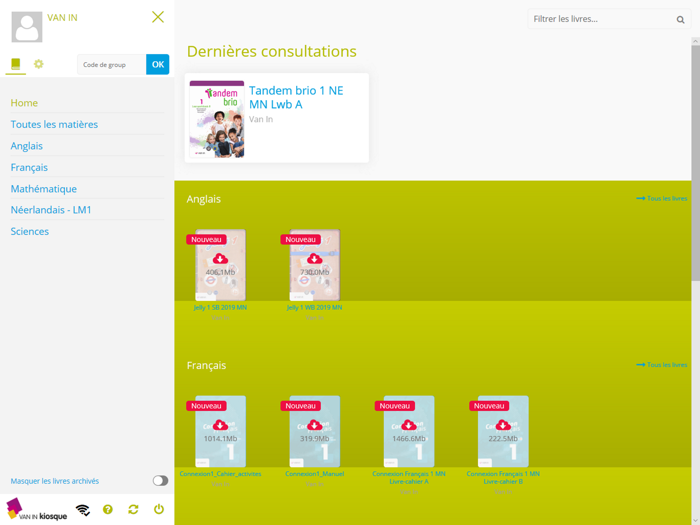Click the Français section heading
Viewport: 700px width, 525px height.
(x=206, y=365)
